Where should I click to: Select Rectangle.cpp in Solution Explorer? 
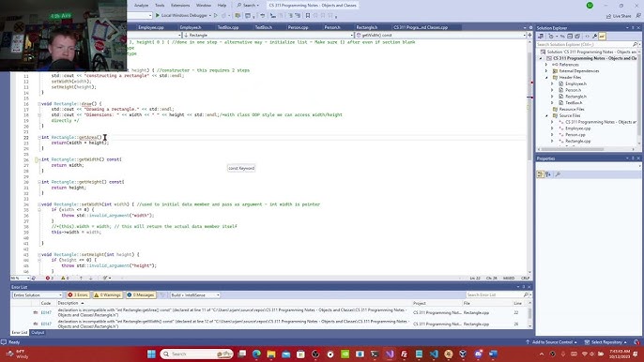(577, 141)
